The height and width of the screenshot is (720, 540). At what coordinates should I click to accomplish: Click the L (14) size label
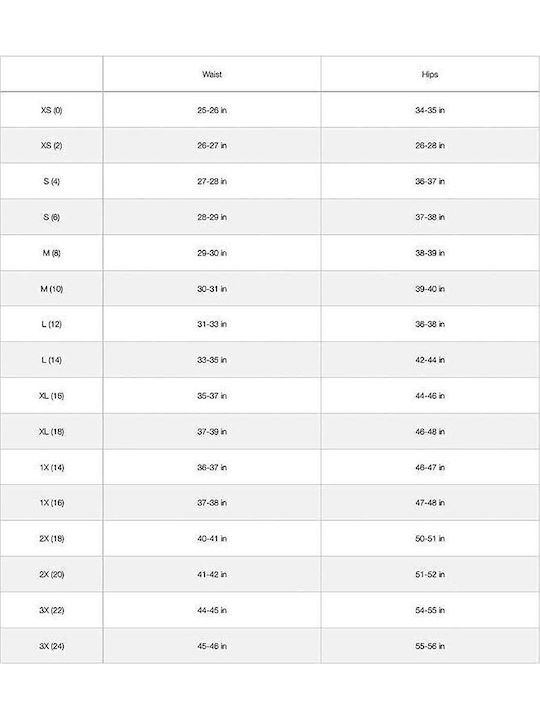click(x=51, y=360)
